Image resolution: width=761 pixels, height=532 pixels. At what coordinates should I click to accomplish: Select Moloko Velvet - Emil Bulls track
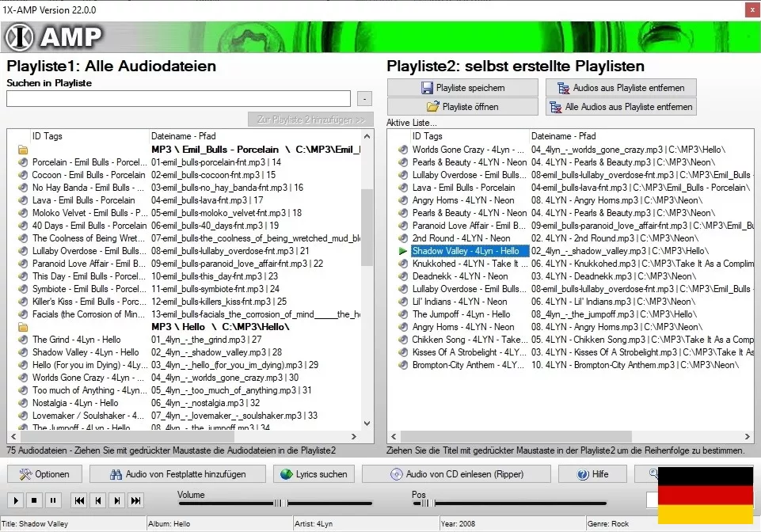[89, 213]
